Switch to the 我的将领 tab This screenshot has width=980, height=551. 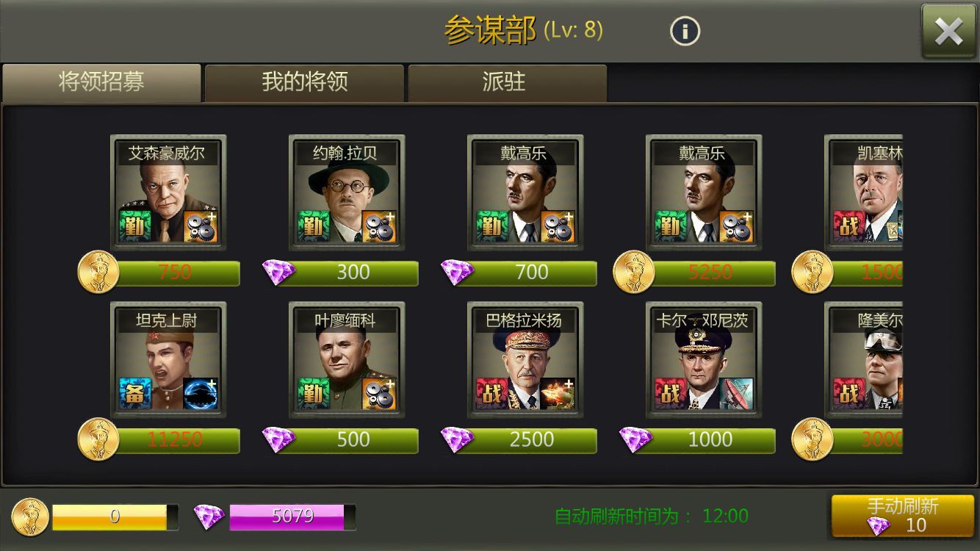pyautogui.click(x=304, y=82)
